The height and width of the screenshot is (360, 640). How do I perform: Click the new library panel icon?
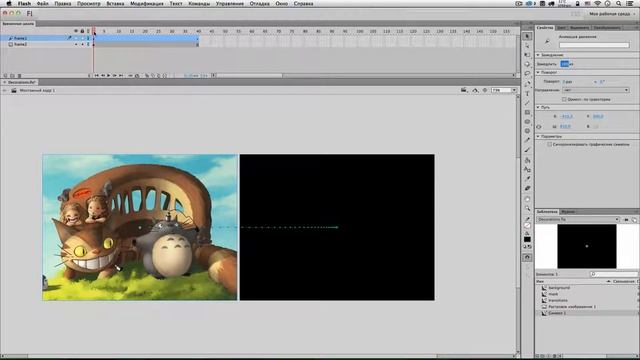(x=634, y=220)
